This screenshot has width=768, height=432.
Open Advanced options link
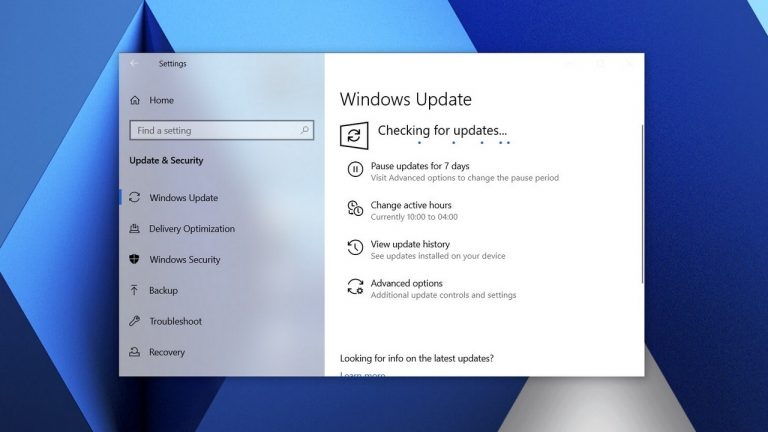[x=407, y=283]
